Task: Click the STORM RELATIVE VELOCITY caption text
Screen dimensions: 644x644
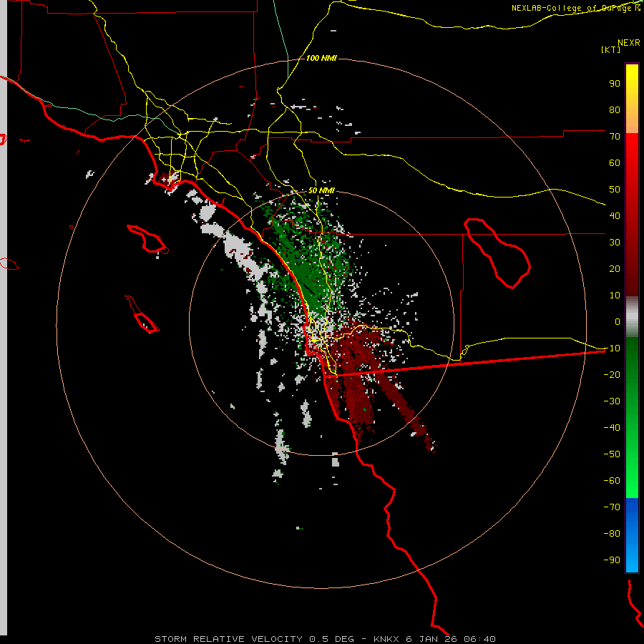Action: (x=228, y=639)
